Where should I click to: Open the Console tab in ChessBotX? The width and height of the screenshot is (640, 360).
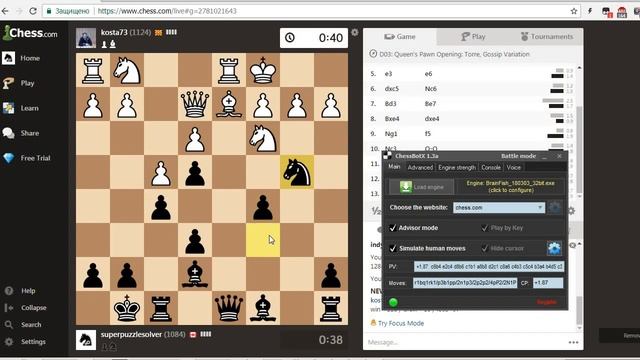[491, 167]
